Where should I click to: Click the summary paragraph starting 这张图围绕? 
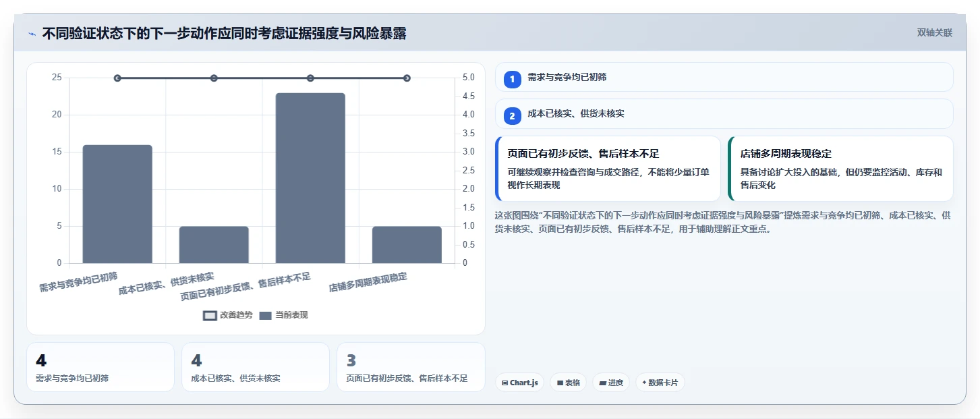pyautogui.click(x=723, y=222)
